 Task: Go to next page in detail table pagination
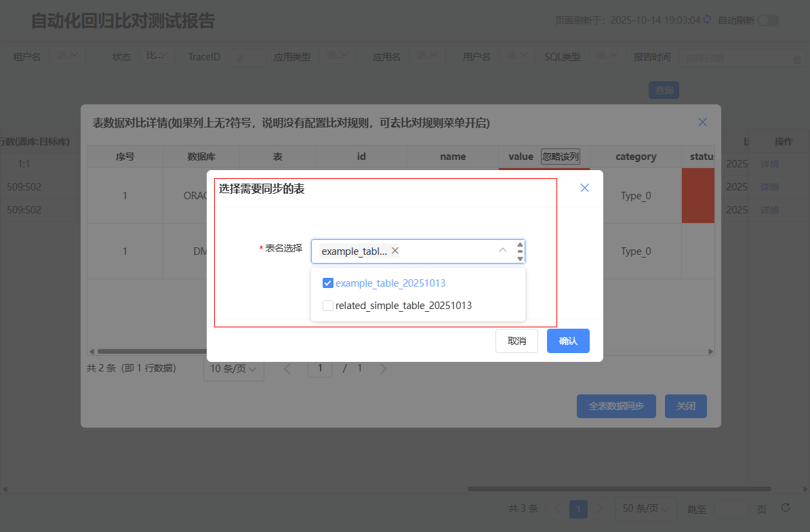(x=384, y=369)
